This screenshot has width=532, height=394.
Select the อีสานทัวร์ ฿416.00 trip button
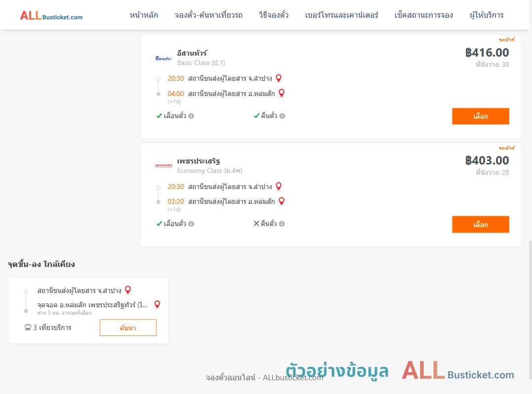pyautogui.click(x=480, y=116)
